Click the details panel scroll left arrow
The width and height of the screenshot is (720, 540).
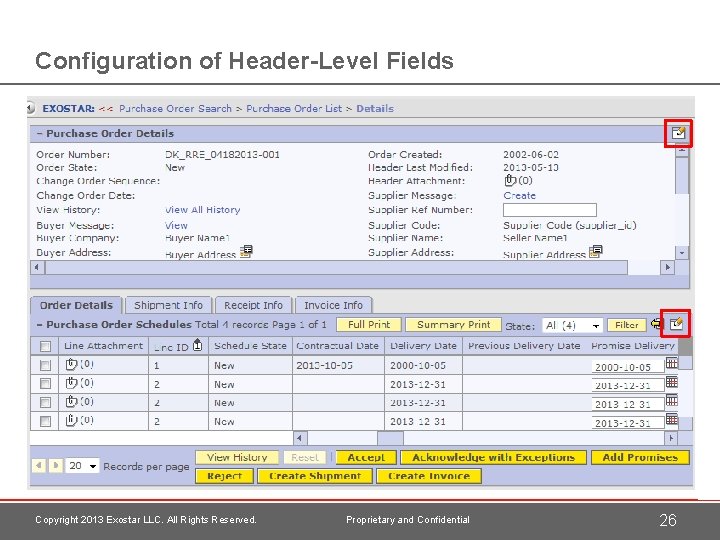37,267
